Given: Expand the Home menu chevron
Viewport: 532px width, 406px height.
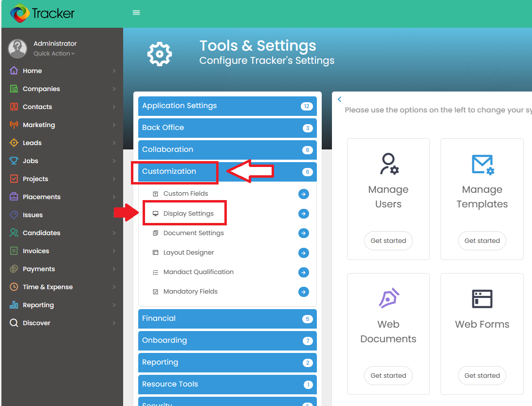Looking at the screenshot, I should coord(114,71).
